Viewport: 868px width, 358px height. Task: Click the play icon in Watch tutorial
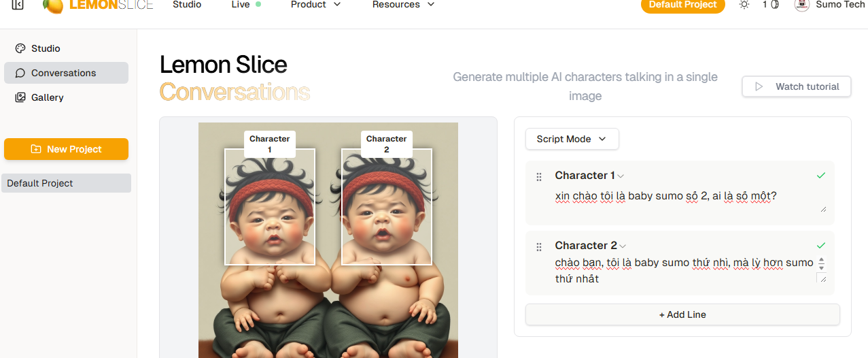tap(760, 86)
